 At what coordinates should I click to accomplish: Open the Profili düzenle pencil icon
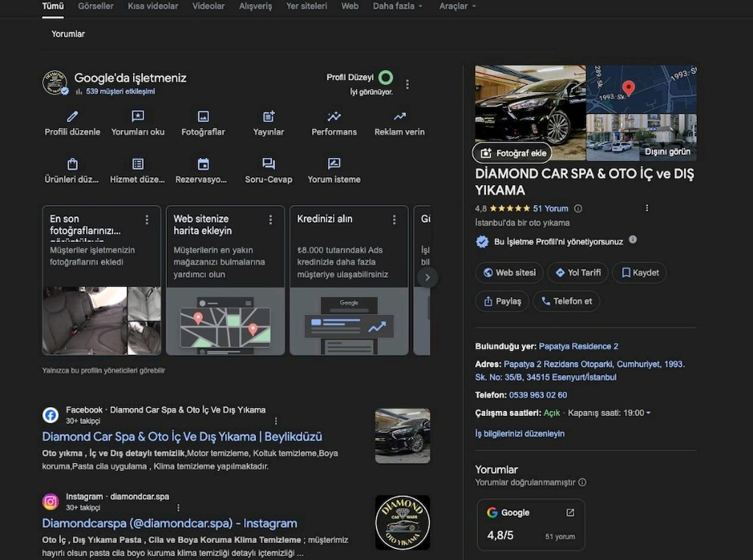coord(73,116)
